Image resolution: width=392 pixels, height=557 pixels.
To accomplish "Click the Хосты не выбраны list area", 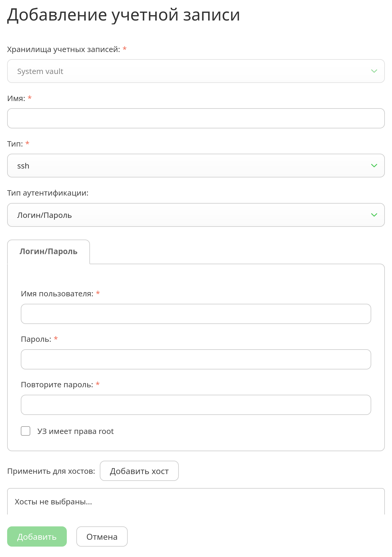I will (x=196, y=502).
